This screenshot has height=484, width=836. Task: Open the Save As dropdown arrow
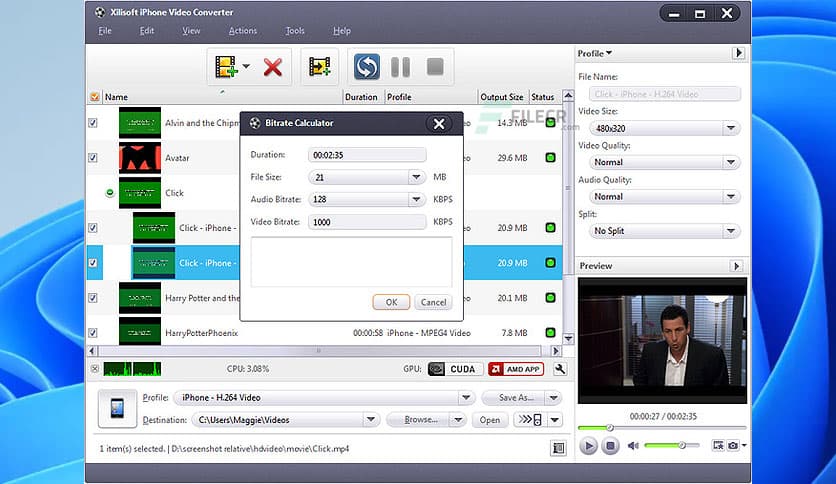tap(553, 398)
